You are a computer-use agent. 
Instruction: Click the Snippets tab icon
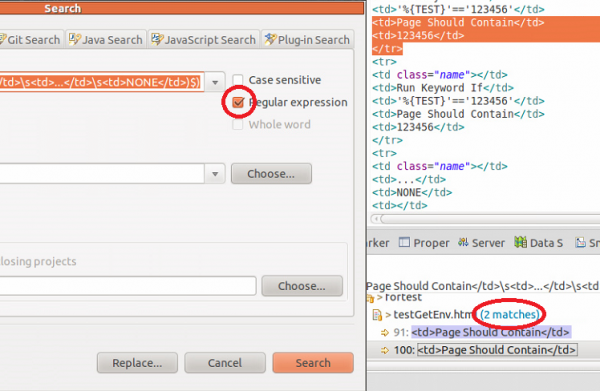[x=580, y=242]
